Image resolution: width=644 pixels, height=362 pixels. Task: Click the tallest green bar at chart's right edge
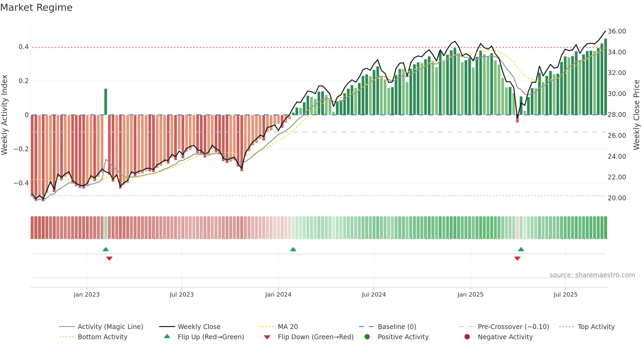606,77
